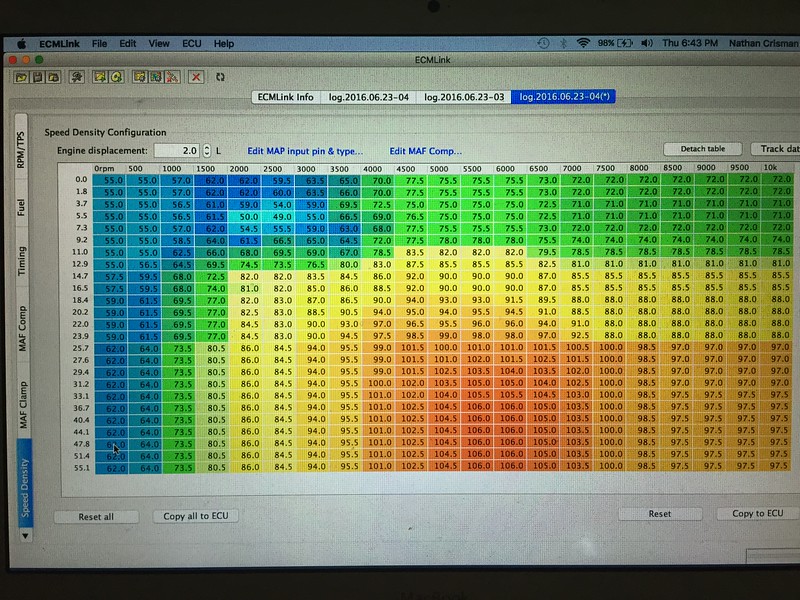Click the folder-with-gear icon left of the chip icon
The image size is (800, 600).
coord(140,77)
